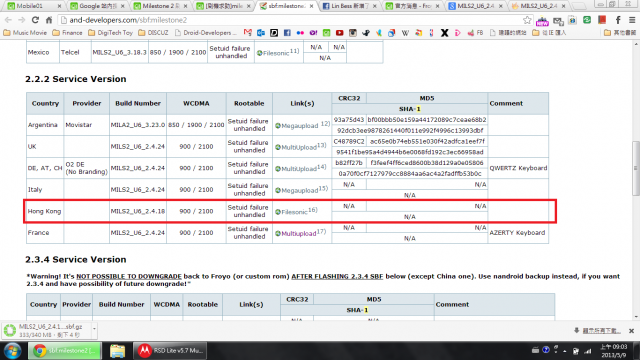Click the network signal tray icon

[588, 351]
